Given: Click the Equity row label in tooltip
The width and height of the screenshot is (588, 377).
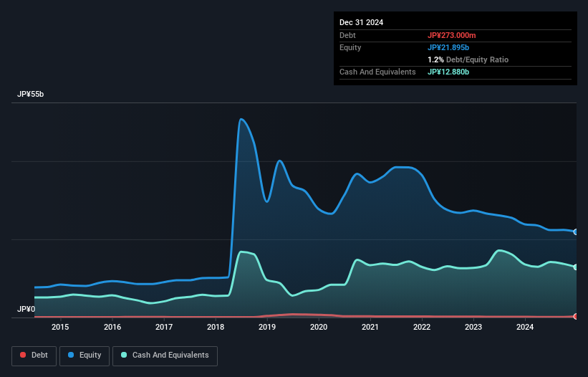Looking at the screenshot, I should (x=350, y=47).
